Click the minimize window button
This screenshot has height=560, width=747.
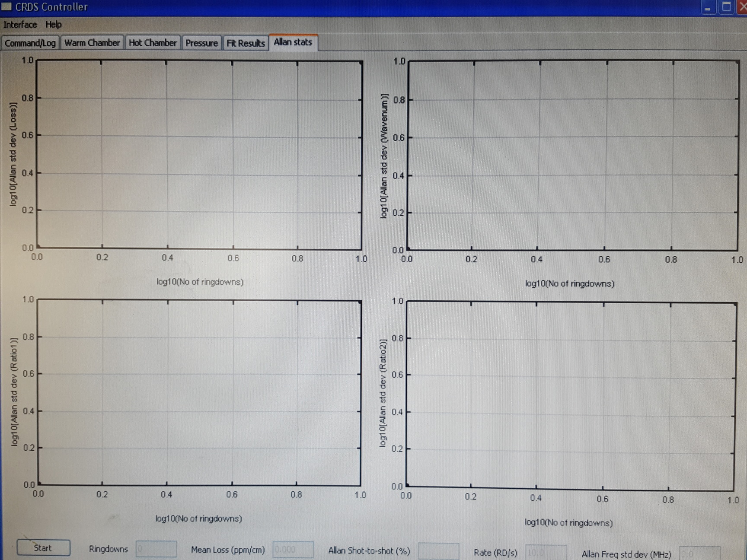coord(708,6)
